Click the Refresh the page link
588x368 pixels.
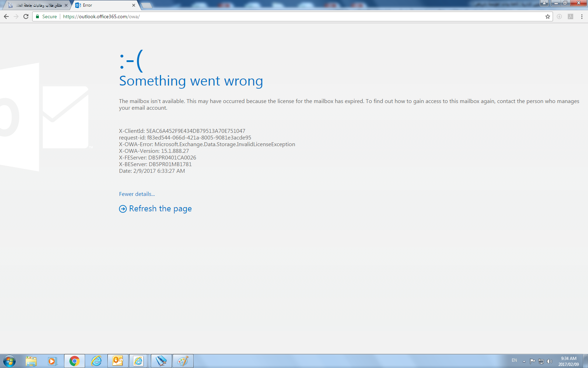click(x=160, y=209)
